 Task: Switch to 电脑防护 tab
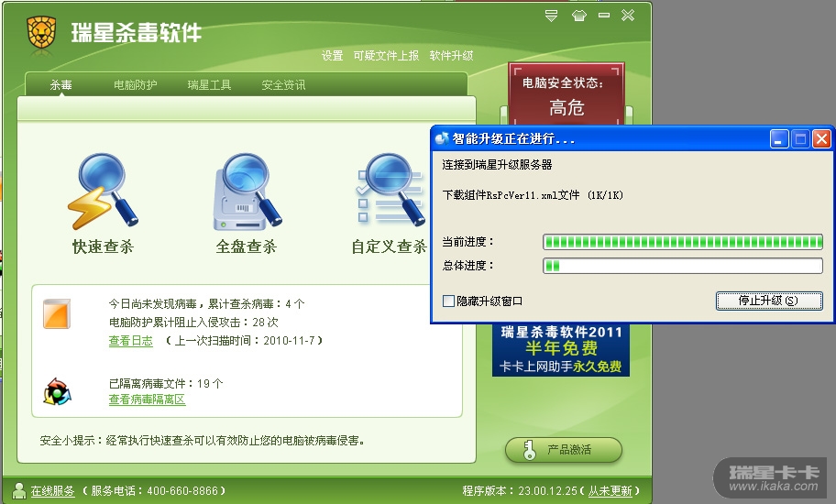pos(136,84)
